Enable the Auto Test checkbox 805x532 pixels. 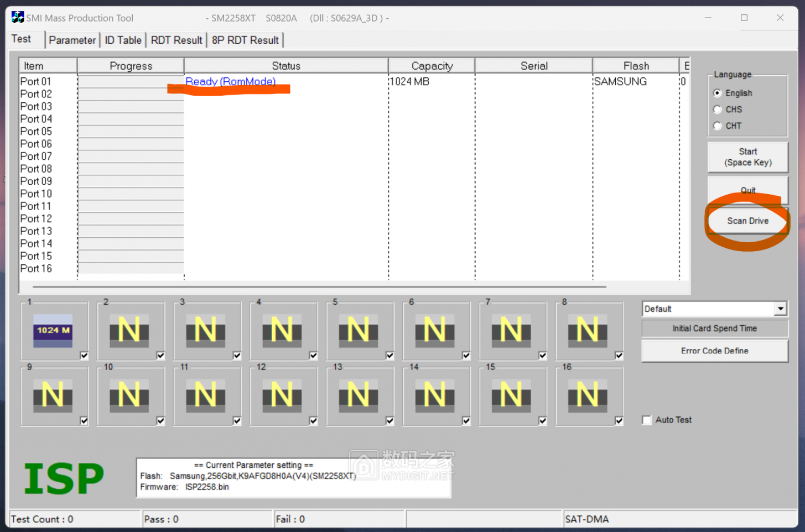646,420
